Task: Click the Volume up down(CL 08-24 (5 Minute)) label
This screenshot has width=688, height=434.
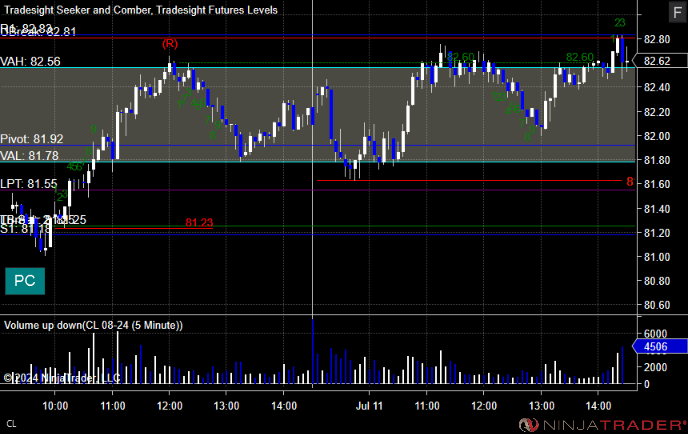Action: tap(93, 325)
